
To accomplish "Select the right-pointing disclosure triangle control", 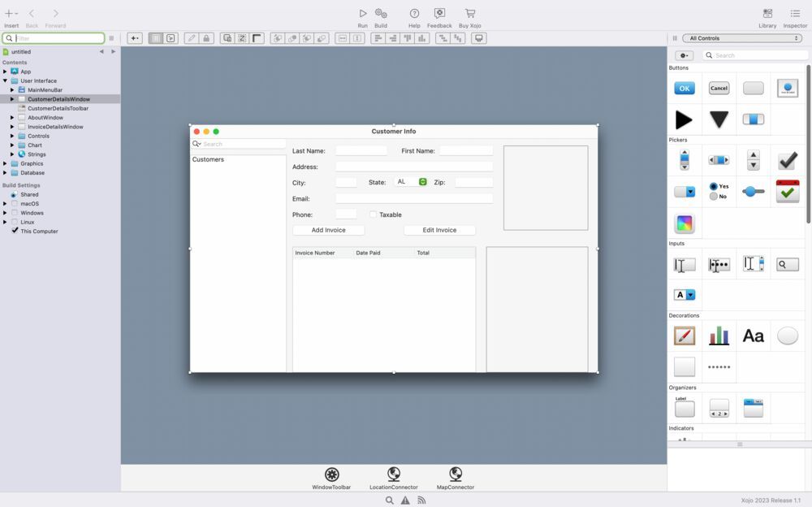I will point(684,119).
